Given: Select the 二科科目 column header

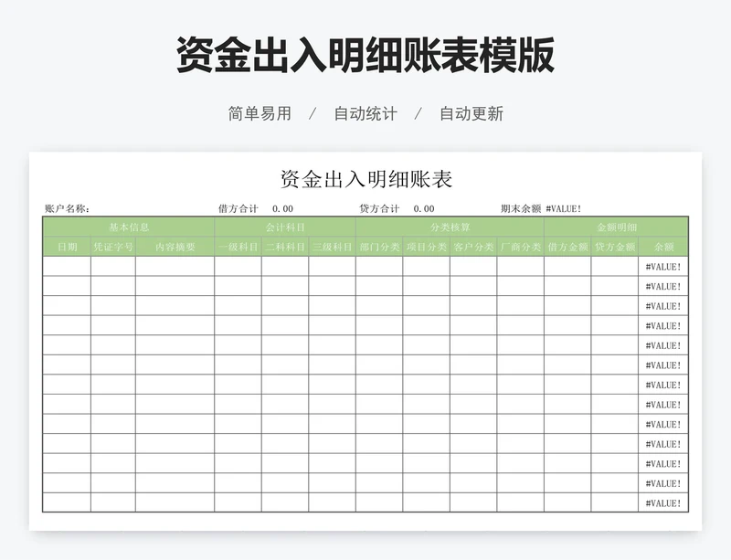Looking at the screenshot, I should 285,248.
